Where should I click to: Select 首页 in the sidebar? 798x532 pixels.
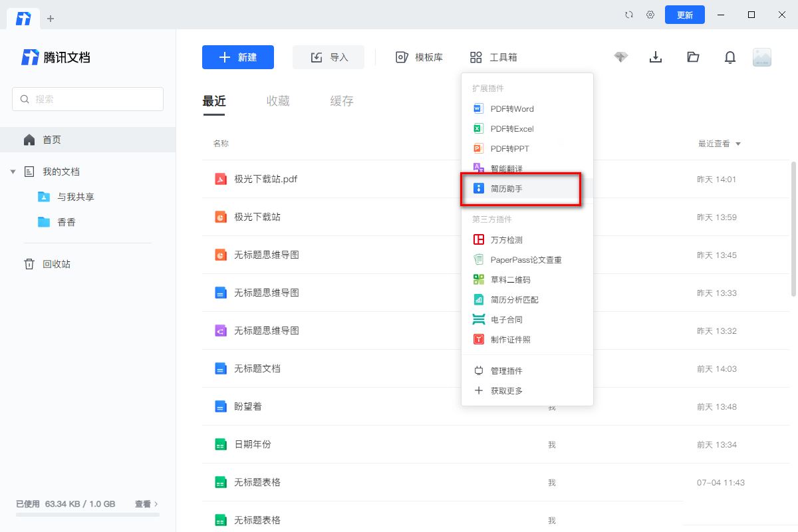88,140
